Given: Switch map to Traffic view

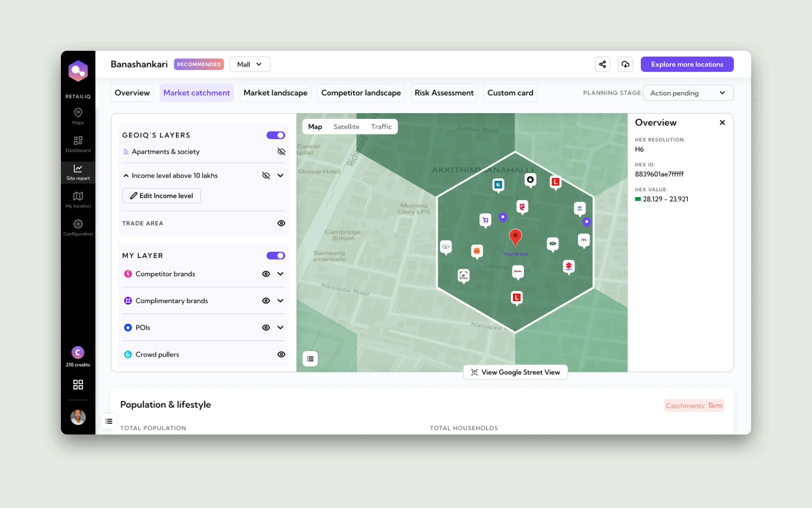Looking at the screenshot, I should (x=381, y=127).
